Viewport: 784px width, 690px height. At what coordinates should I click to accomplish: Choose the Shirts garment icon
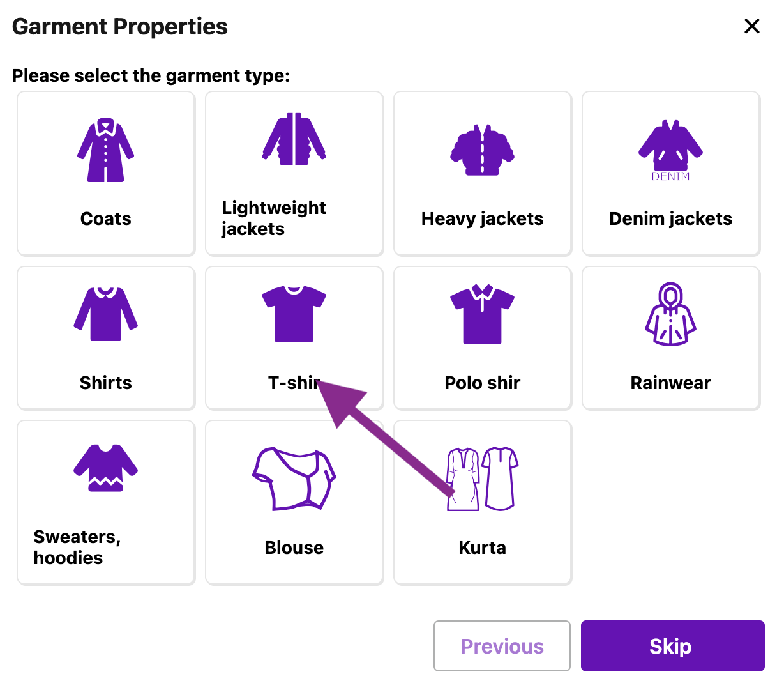[106, 313]
